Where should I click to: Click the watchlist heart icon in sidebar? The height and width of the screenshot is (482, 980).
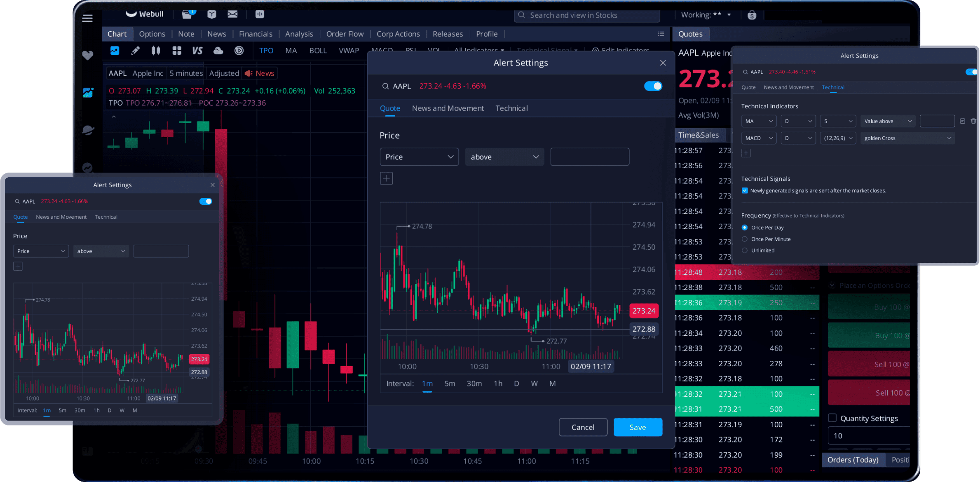point(87,55)
